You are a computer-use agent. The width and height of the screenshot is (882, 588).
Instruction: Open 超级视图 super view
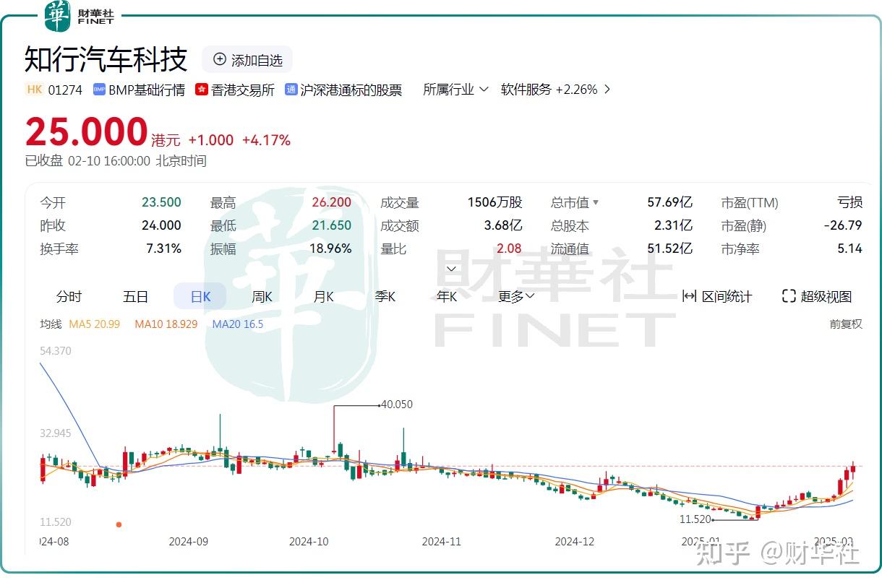tap(817, 296)
